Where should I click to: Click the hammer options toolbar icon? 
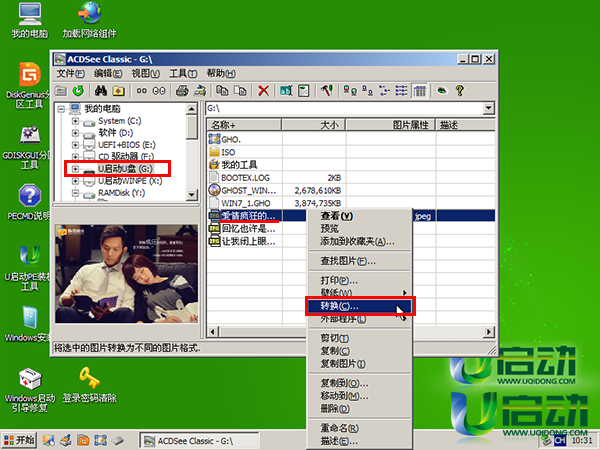coord(327,91)
